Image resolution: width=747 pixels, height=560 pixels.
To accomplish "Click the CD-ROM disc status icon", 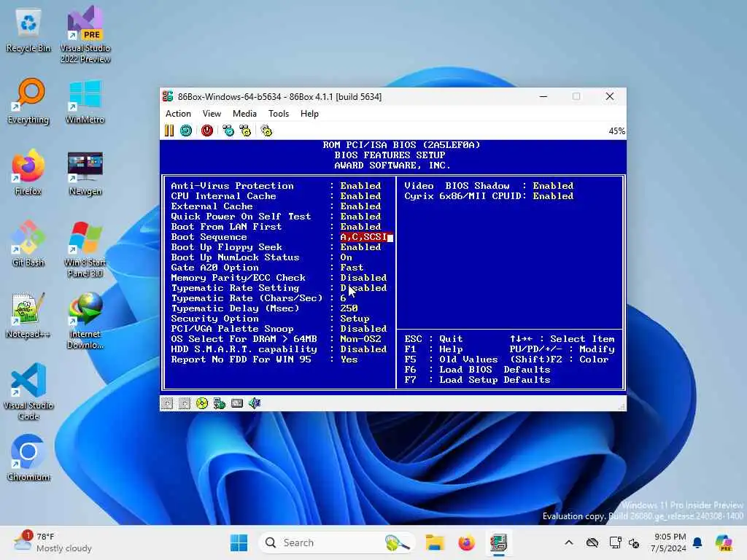I will [x=202, y=404].
